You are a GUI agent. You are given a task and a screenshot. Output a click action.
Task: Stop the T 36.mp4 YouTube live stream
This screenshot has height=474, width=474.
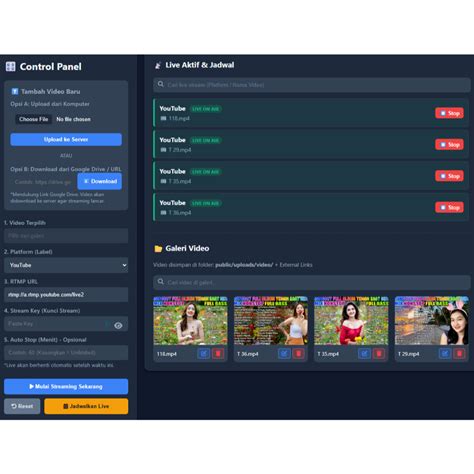[x=449, y=207]
